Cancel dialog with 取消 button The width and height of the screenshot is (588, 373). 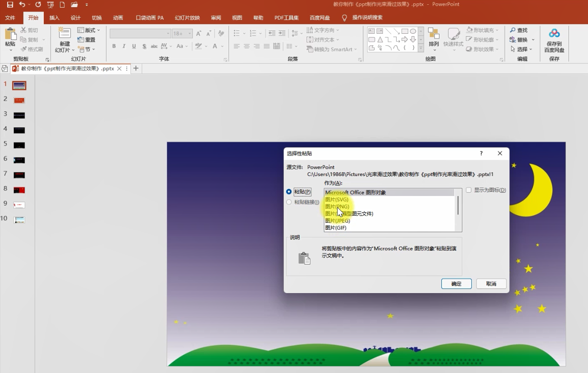click(x=491, y=284)
